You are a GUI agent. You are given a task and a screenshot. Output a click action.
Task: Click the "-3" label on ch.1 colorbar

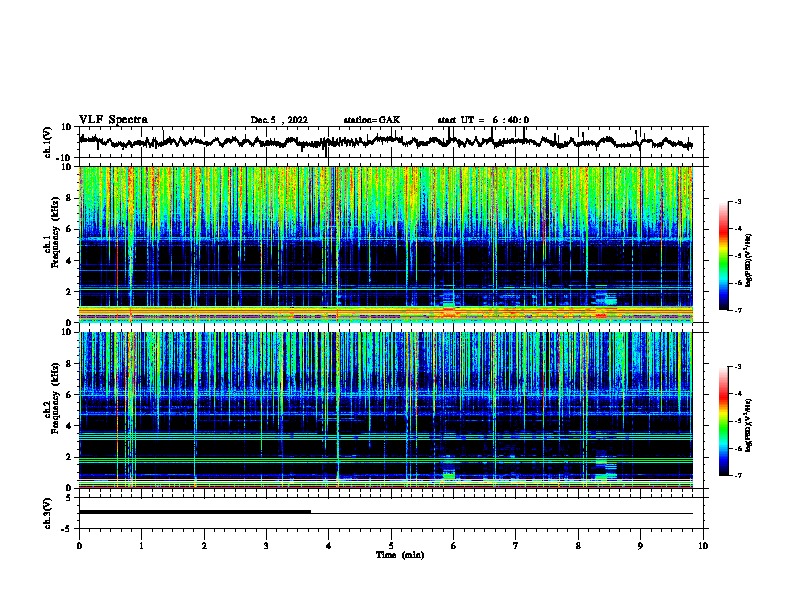click(737, 202)
